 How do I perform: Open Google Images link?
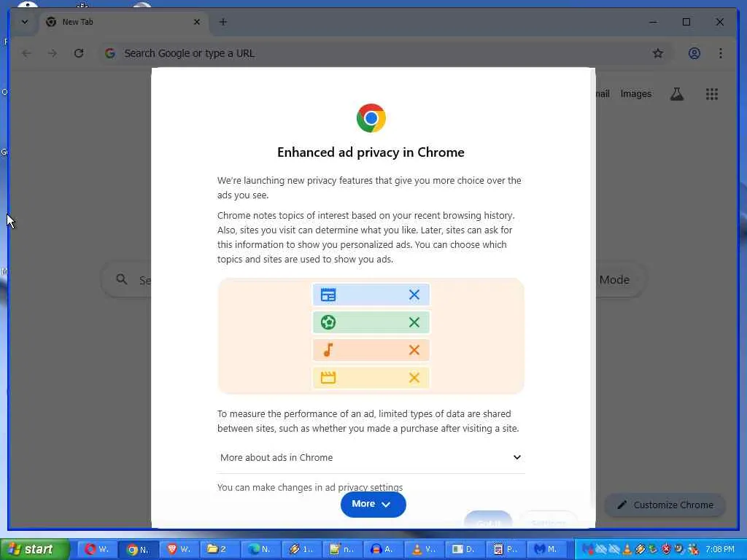click(635, 94)
